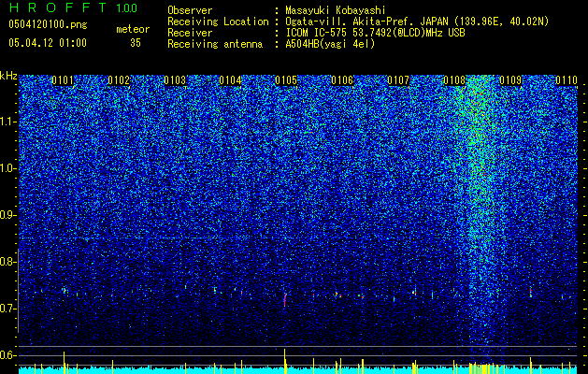Click the 0103 time marker

point(175,80)
